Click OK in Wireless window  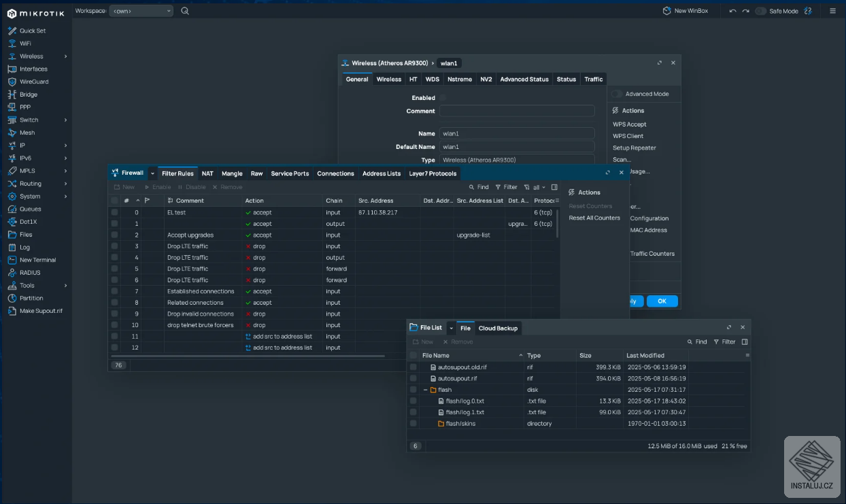[x=662, y=301]
